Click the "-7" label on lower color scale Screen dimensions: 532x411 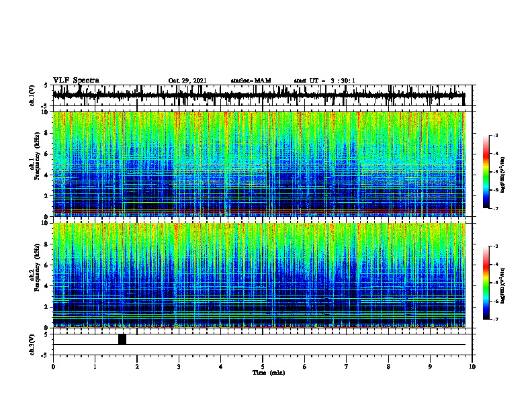(x=495, y=320)
